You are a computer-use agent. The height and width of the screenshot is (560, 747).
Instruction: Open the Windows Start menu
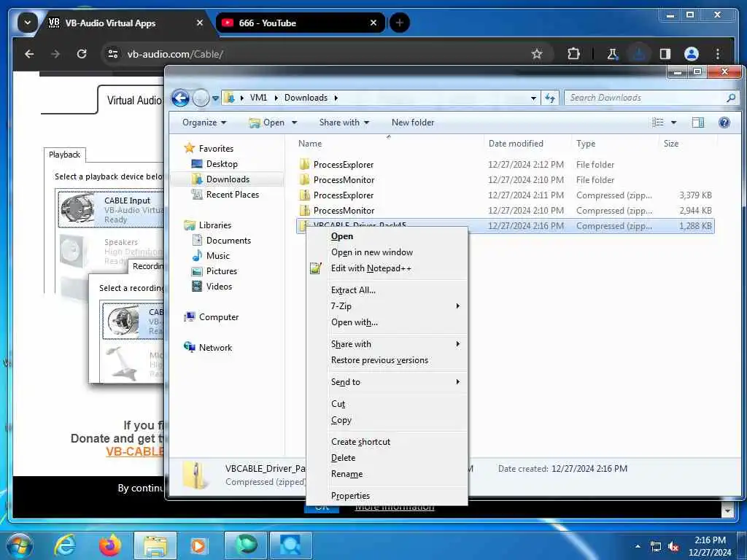click(x=20, y=546)
